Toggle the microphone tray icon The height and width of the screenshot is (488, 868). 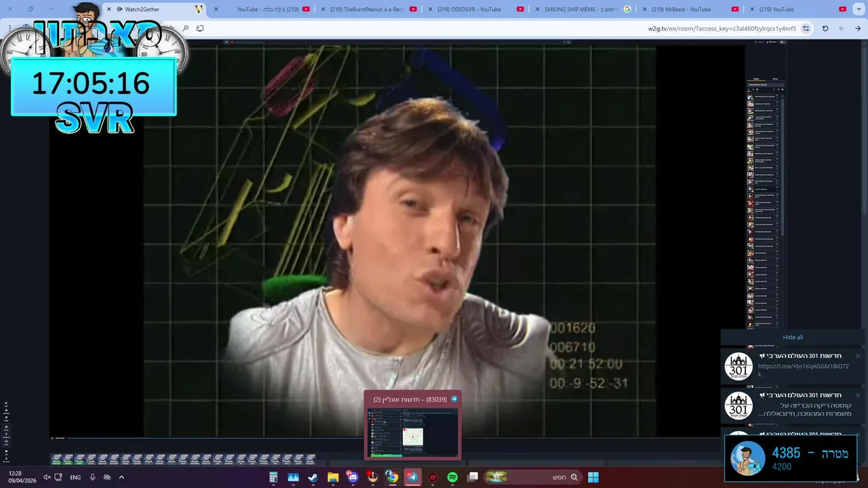(93, 477)
